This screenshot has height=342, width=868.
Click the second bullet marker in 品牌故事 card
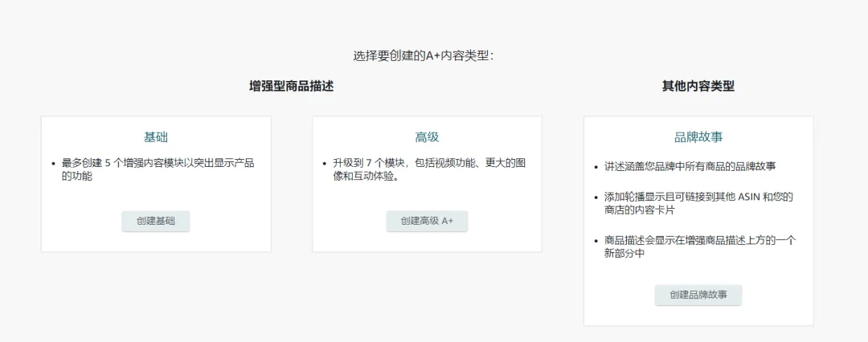[x=596, y=197]
